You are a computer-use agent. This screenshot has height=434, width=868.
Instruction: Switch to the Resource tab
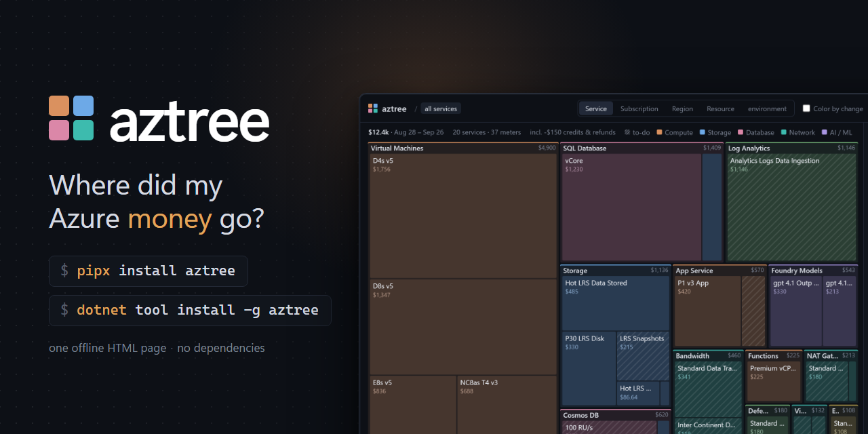720,108
